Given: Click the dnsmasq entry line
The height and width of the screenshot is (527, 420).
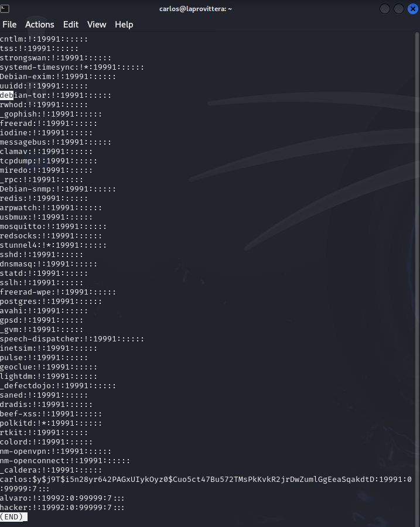Looking at the screenshot, I should pyautogui.click(x=49, y=264).
